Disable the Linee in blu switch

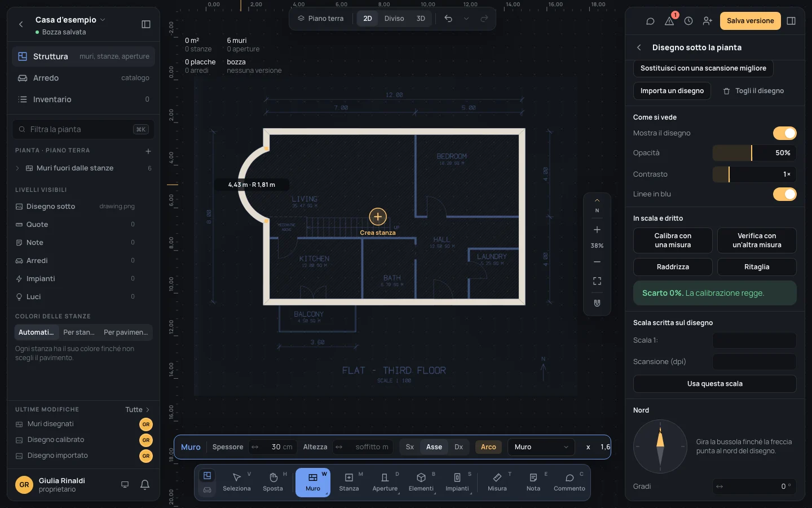pos(785,194)
